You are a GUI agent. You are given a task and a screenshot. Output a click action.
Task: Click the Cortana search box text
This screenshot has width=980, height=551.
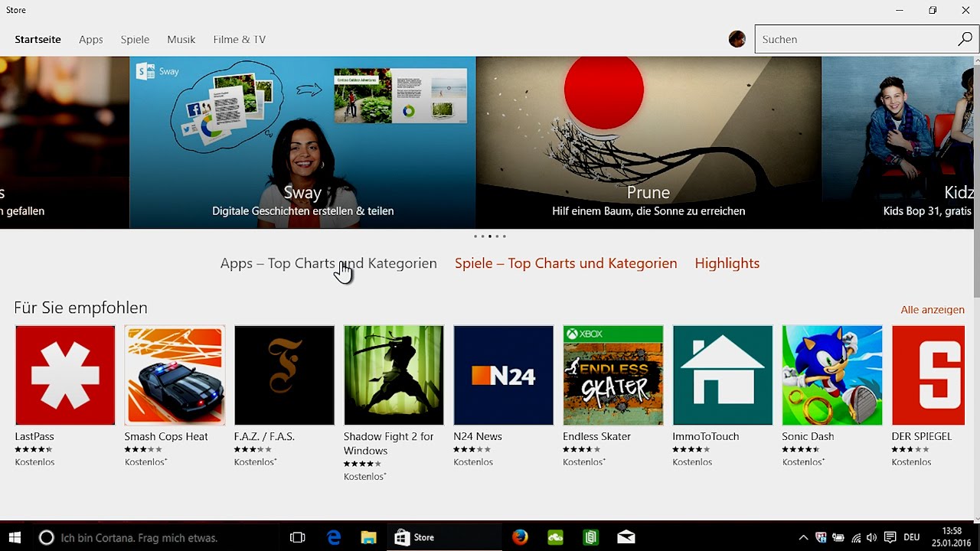(x=139, y=538)
